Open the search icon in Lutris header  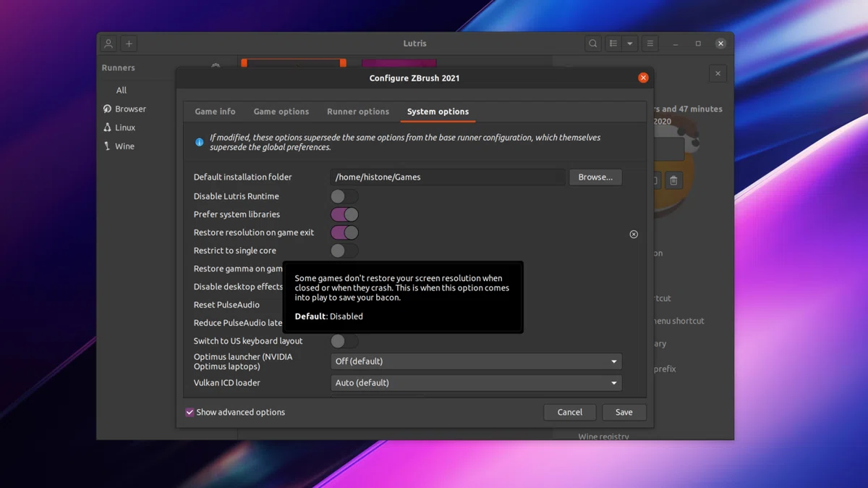(593, 43)
